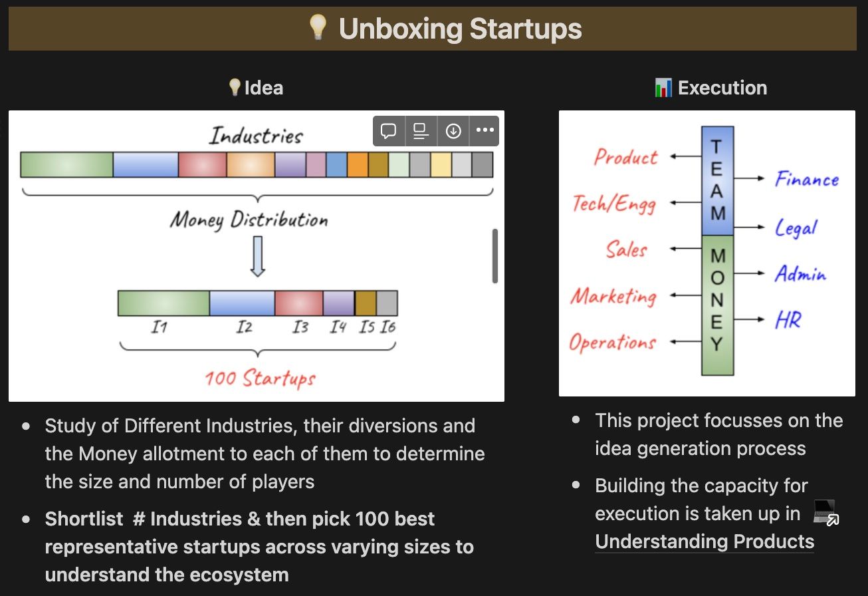The image size is (868, 596).
Task: Click the scrollbar beside the Industries image
Action: [x=494, y=256]
